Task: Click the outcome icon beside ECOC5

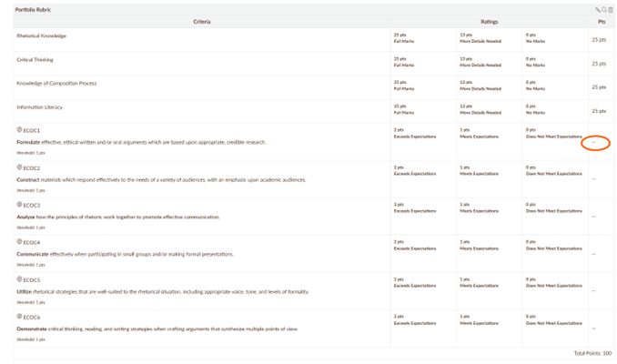Action: coord(19,279)
